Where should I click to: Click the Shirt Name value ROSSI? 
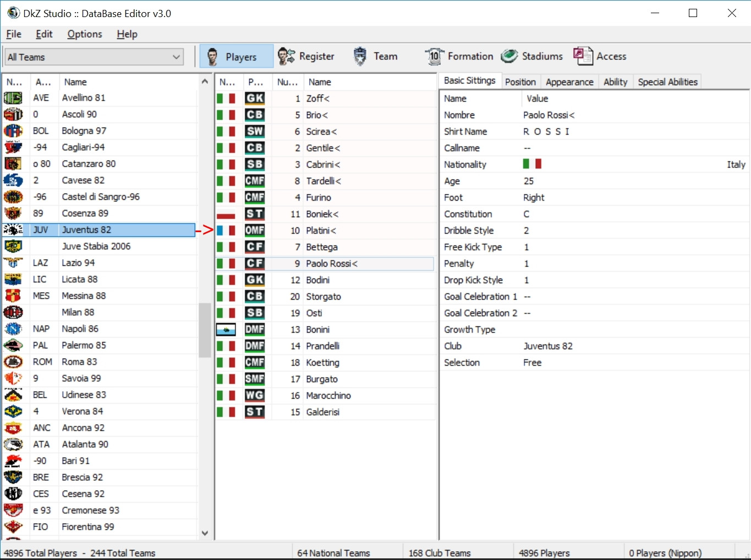(x=546, y=131)
